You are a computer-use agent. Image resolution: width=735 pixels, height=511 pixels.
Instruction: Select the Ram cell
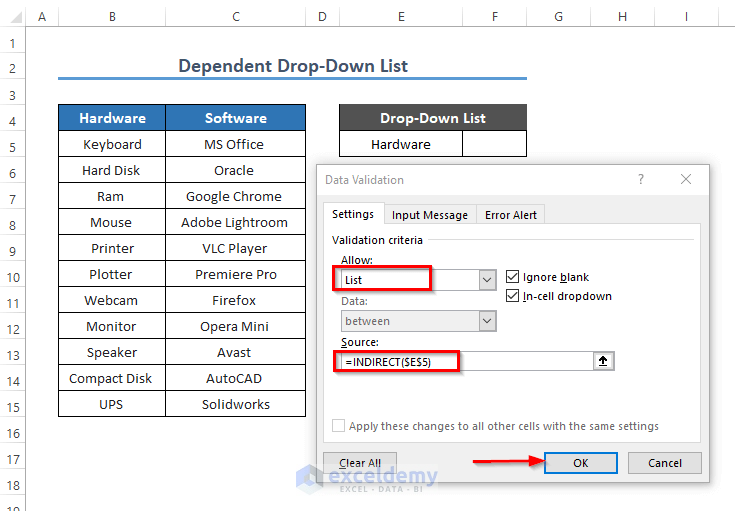tap(112, 196)
